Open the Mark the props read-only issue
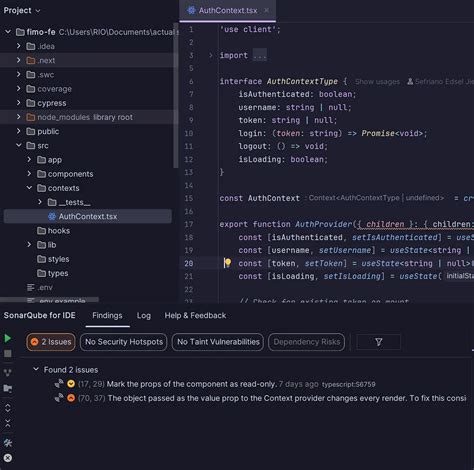 192,384
